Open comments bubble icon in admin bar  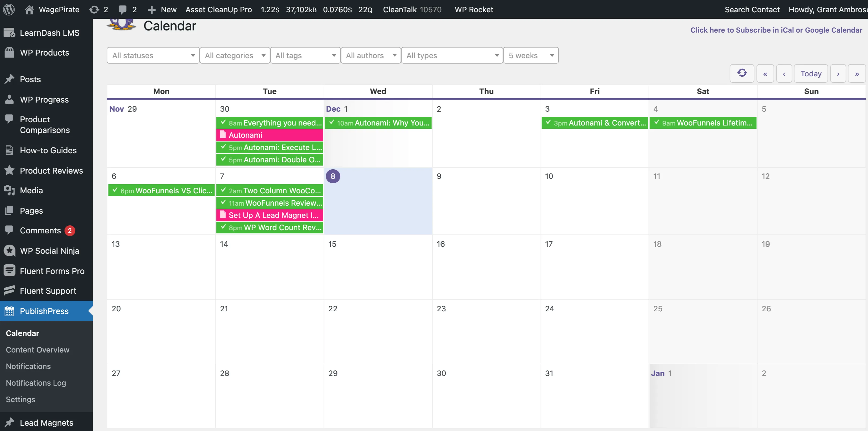pos(123,10)
